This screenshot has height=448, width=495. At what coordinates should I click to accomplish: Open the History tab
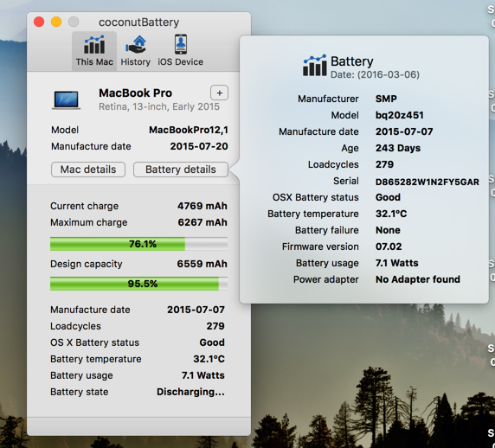point(135,51)
